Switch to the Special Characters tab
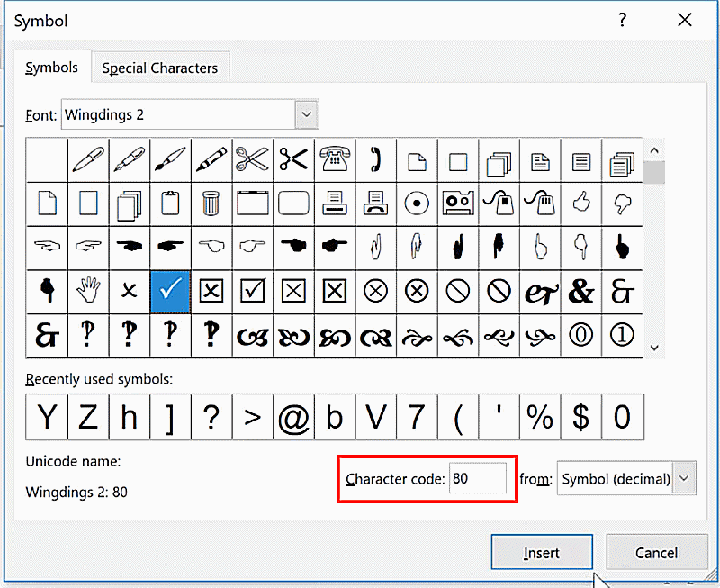720x588 pixels. 159,68
